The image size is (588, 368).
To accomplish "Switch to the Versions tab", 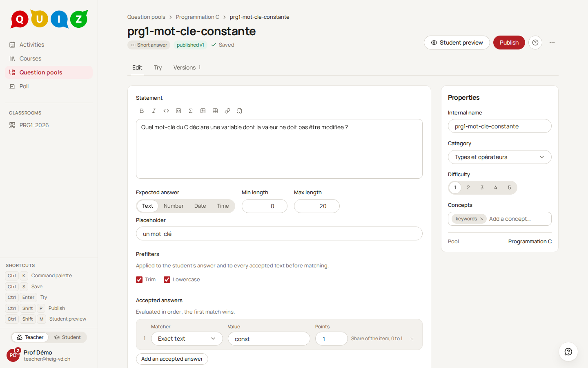I will click(x=187, y=67).
